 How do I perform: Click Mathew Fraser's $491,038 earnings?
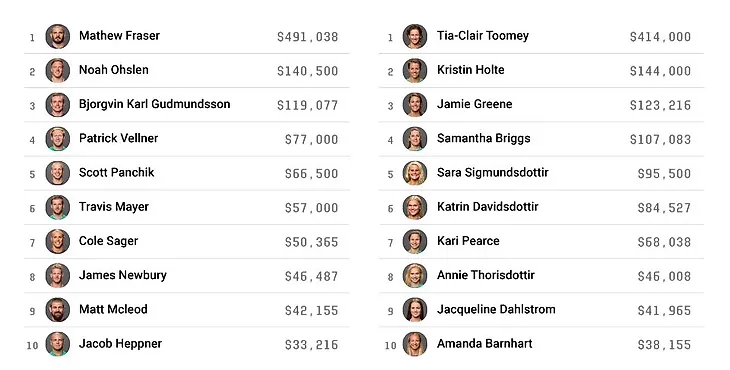(x=308, y=37)
